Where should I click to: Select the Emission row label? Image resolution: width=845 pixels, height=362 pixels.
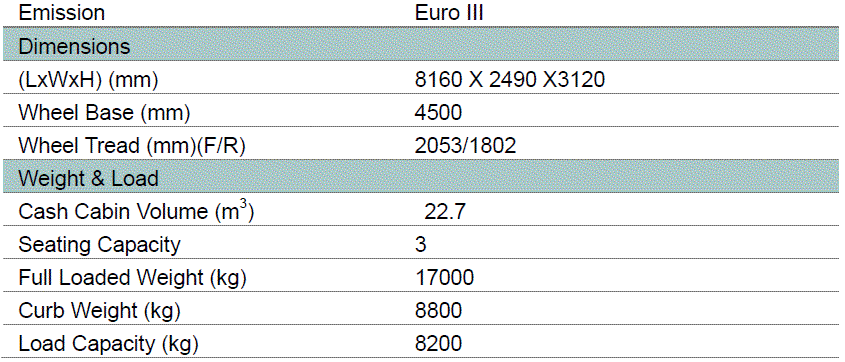coord(61,13)
